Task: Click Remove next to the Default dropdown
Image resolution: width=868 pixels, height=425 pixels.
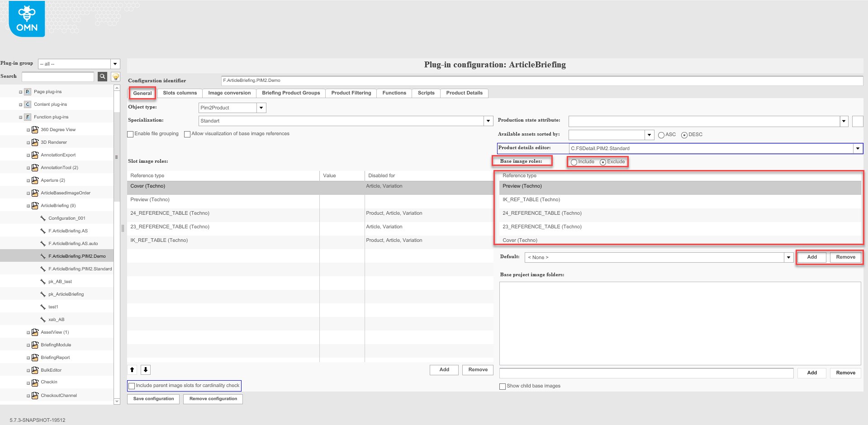Action: coord(845,257)
